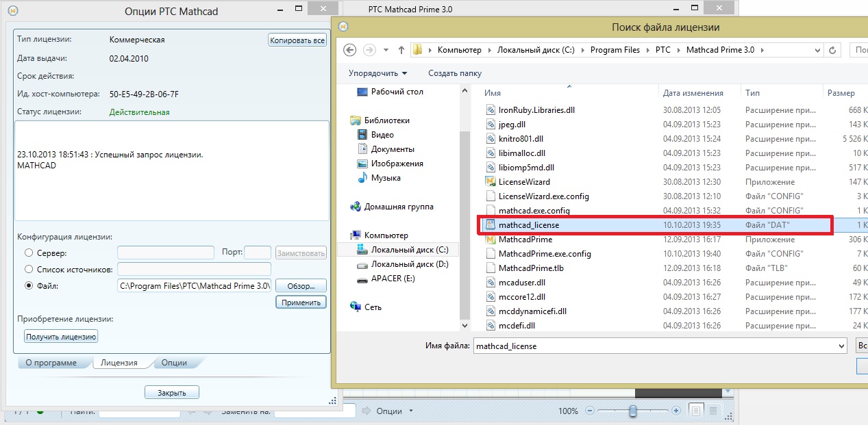Select mccore12.dll file icon
The image size is (868, 425).
(x=490, y=297)
